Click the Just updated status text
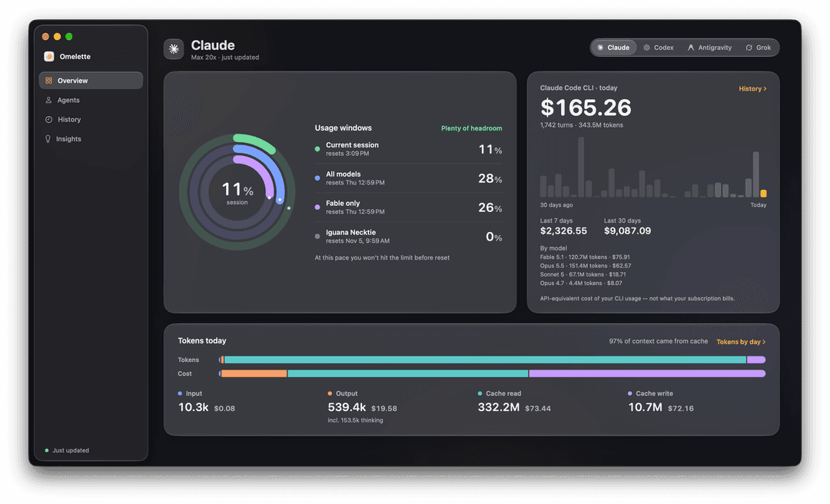Image resolution: width=830 pixels, height=504 pixels. [71, 450]
